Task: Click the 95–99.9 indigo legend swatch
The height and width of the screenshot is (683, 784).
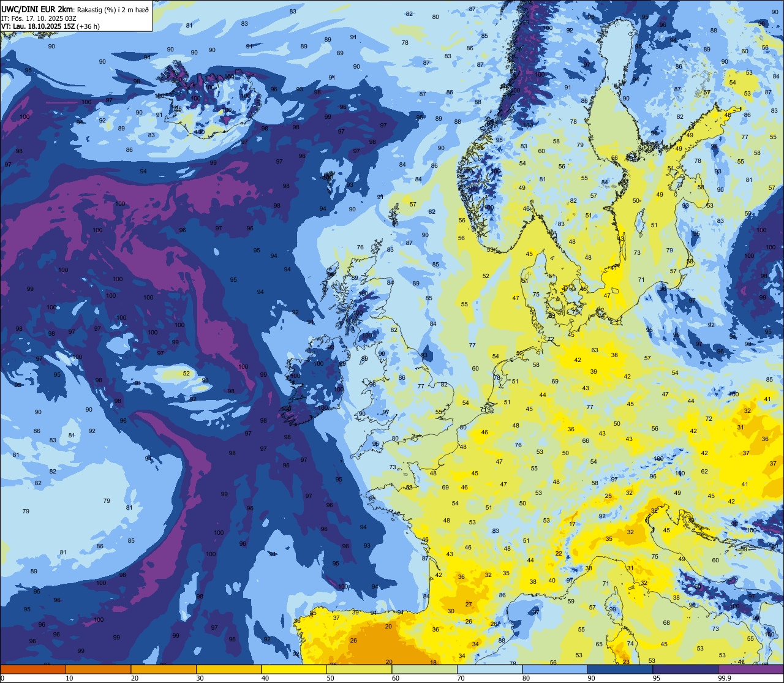Action: 685,669
